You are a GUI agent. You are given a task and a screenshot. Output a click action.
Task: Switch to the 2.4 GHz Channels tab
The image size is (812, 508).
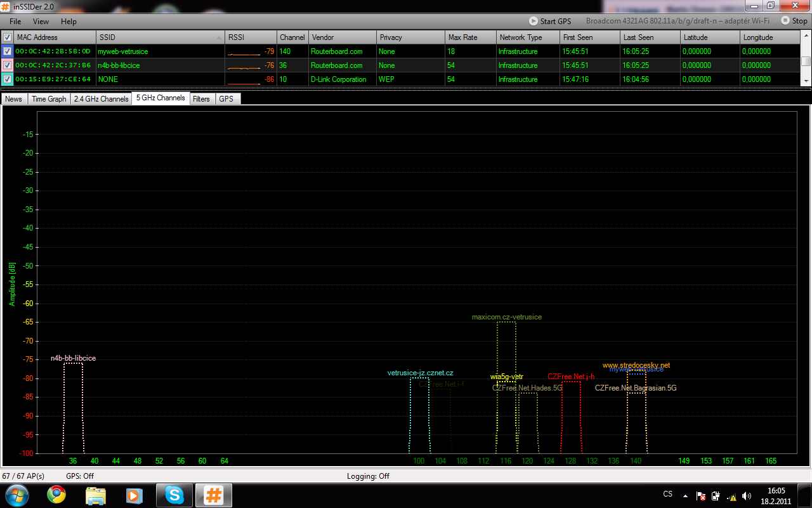pyautogui.click(x=101, y=99)
